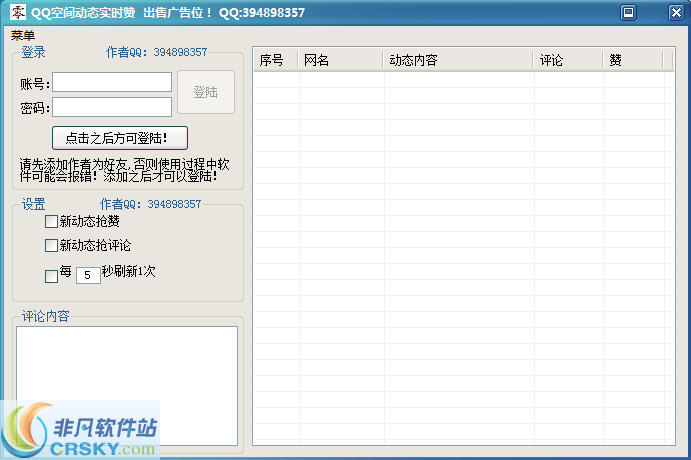Click the 设置 group label
Screen dimensions: 691x460
coord(33,204)
